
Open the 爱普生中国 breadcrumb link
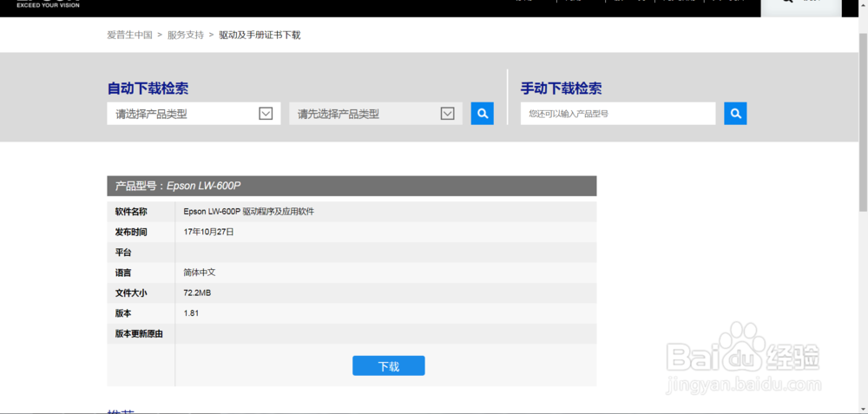129,35
